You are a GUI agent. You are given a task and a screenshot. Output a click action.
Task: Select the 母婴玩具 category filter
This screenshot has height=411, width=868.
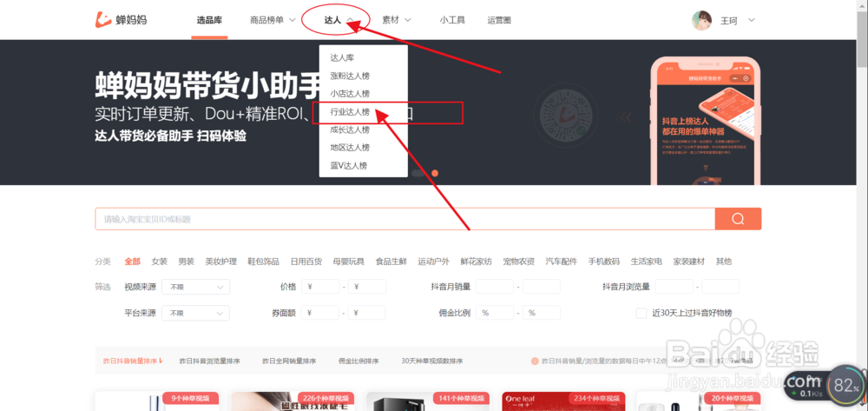pyautogui.click(x=349, y=262)
